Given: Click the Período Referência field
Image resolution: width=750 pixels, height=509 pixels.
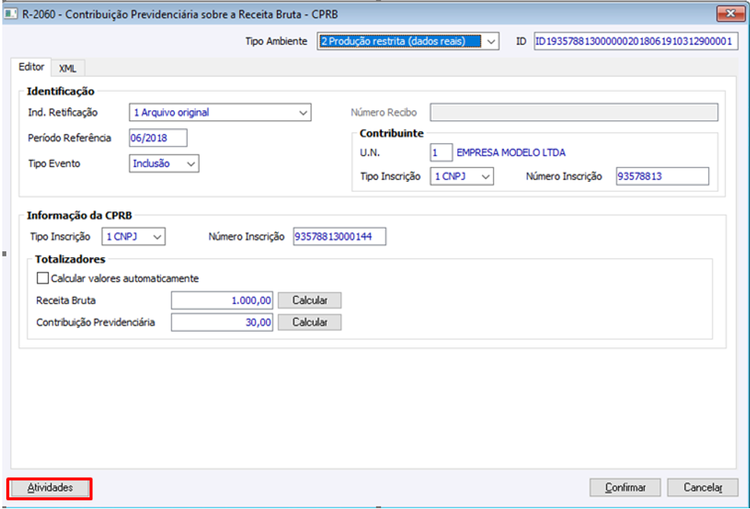Looking at the screenshot, I should tap(158, 138).
